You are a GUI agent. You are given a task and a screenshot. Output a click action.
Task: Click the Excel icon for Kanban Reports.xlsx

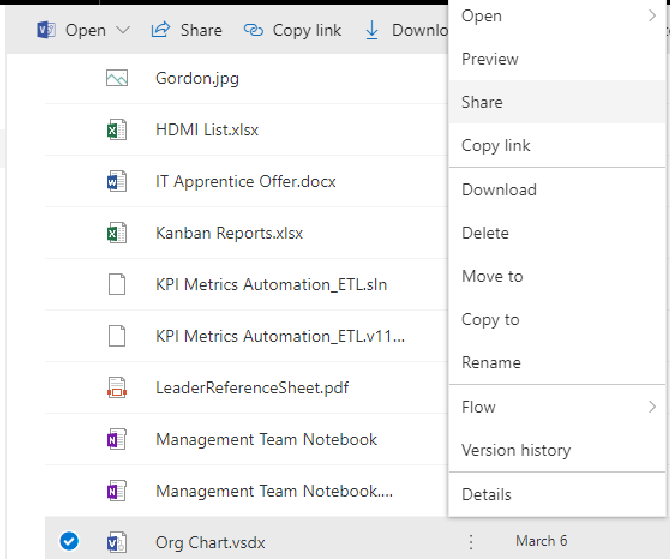[x=117, y=233]
